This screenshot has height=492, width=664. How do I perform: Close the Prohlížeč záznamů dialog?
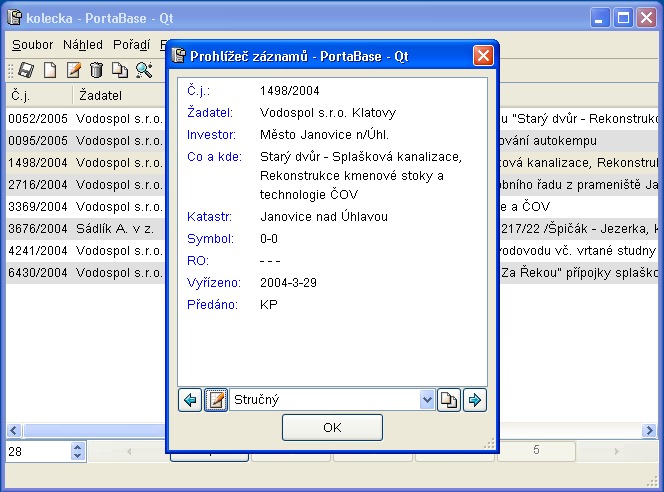[483, 55]
